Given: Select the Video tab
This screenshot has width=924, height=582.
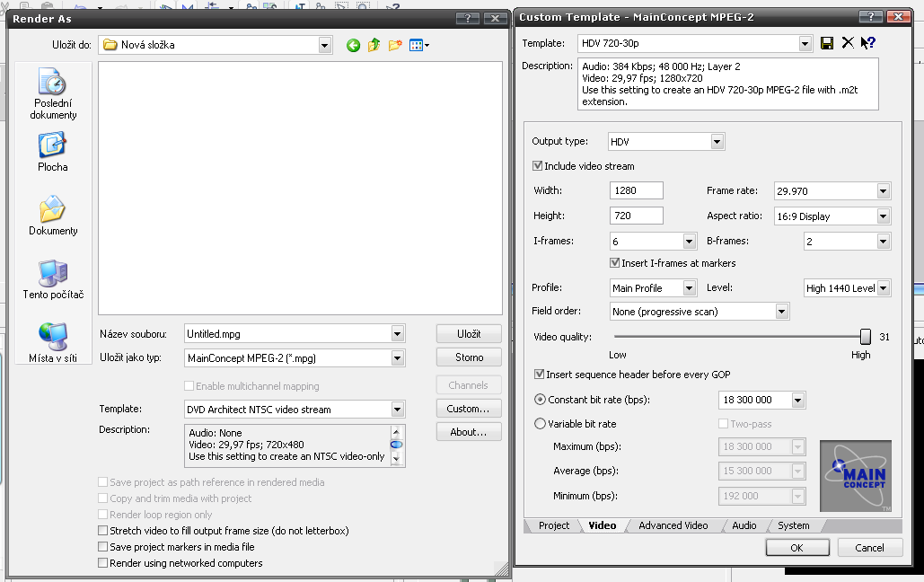Looking at the screenshot, I should point(603,525).
